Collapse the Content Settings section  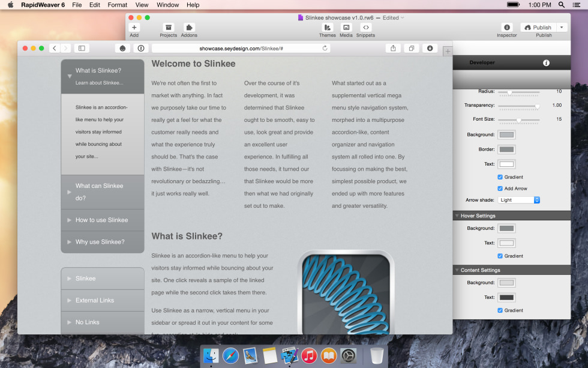(457, 270)
